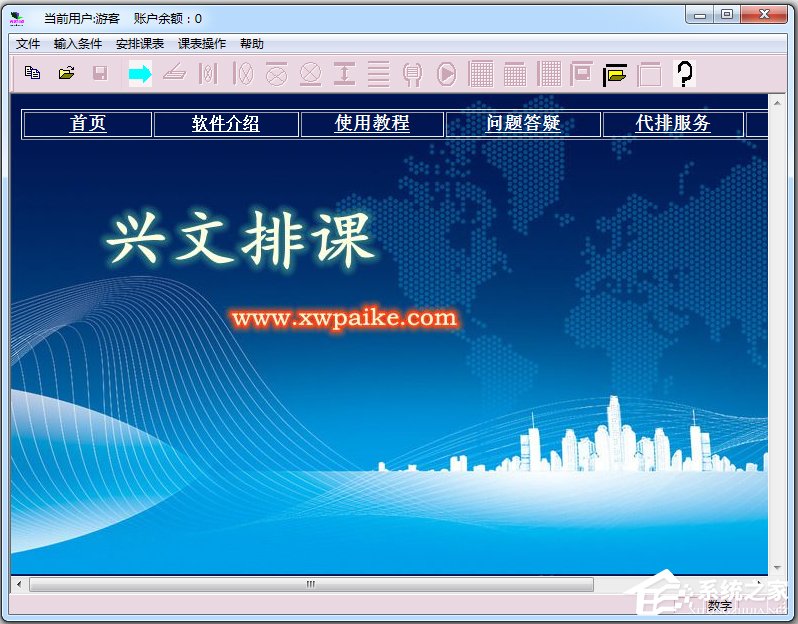This screenshot has width=798, height=624.
Task: Open the 安排课表 menu
Action: click(x=140, y=44)
